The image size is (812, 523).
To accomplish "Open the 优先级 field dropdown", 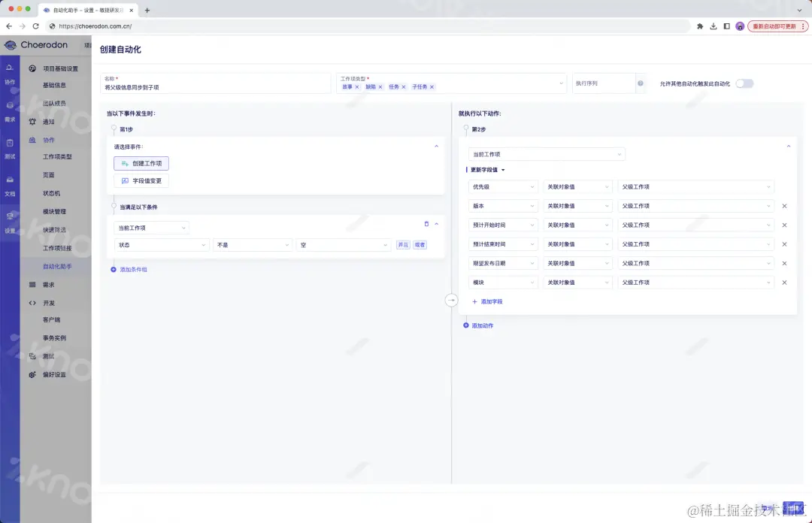I will click(503, 187).
